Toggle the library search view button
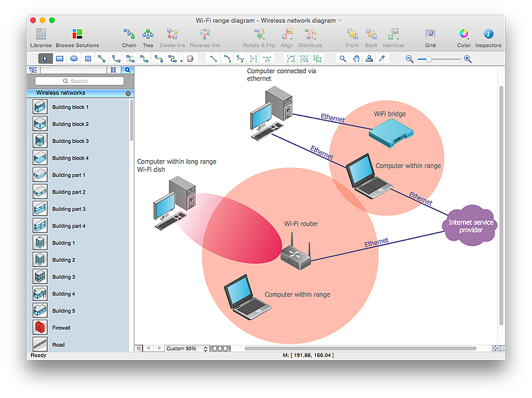 pos(127,70)
